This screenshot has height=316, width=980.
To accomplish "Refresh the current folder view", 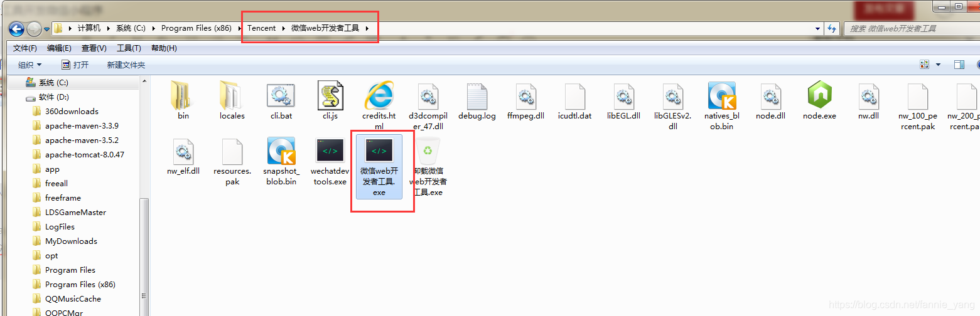I will (832, 28).
